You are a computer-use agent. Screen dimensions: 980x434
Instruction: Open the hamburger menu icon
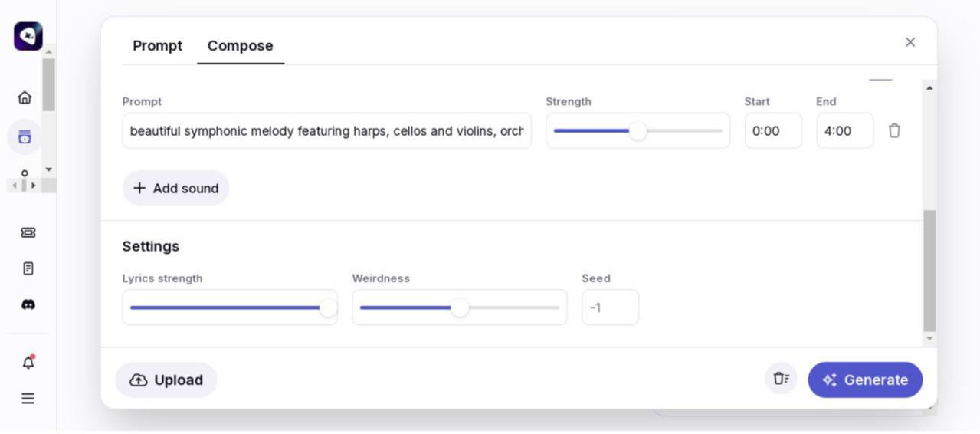[x=28, y=399]
